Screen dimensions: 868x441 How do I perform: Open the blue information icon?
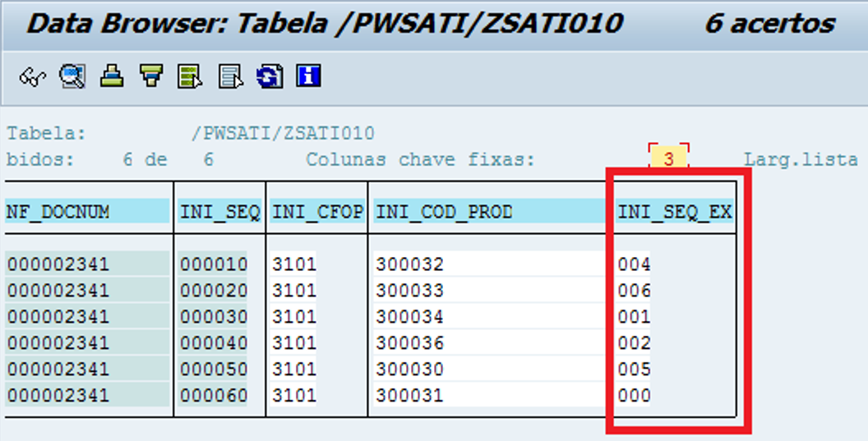coord(308,77)
